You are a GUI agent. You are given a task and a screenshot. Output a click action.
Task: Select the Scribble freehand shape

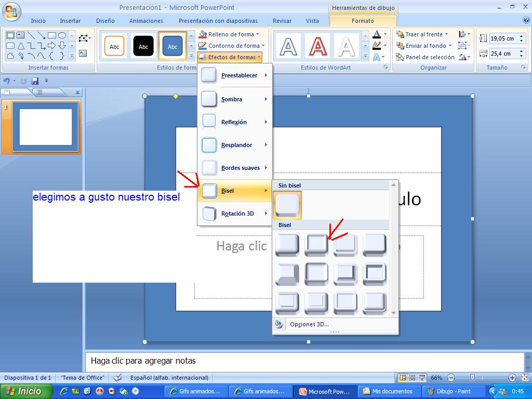pyautogui.click(x=21, y=56)
